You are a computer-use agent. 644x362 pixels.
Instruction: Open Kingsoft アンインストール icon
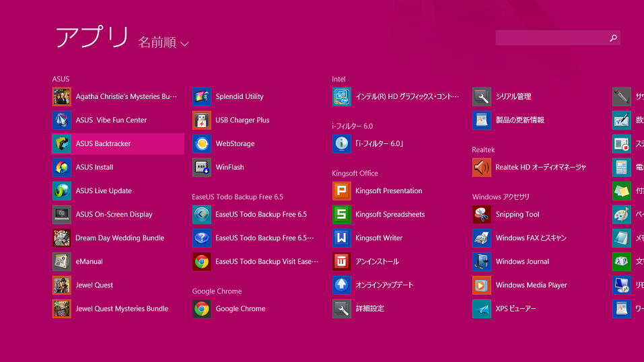342,262
